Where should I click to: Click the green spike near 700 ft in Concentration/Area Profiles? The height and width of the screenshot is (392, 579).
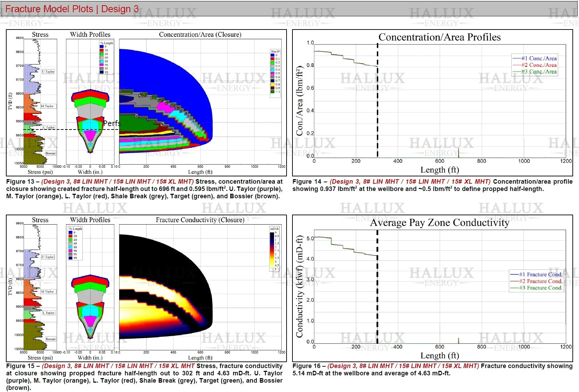[458, 153]
